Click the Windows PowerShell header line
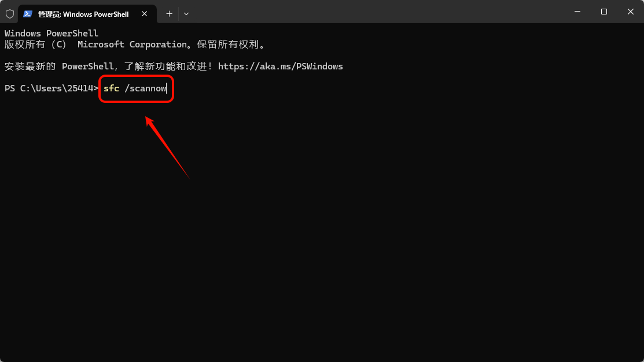This screenshot has width=644, height=362. pos(51,33)
